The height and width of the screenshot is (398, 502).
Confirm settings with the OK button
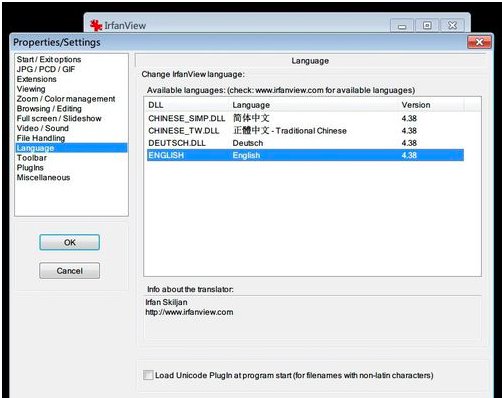tap(69, 242)
